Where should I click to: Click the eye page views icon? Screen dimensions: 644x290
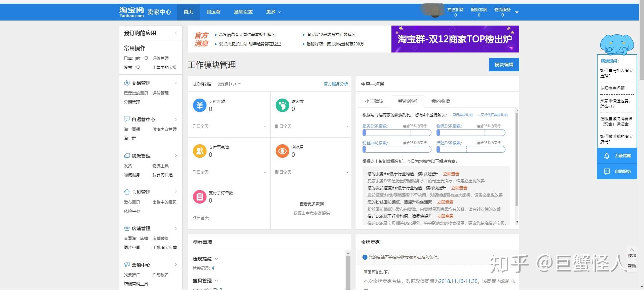click(282, 151)
